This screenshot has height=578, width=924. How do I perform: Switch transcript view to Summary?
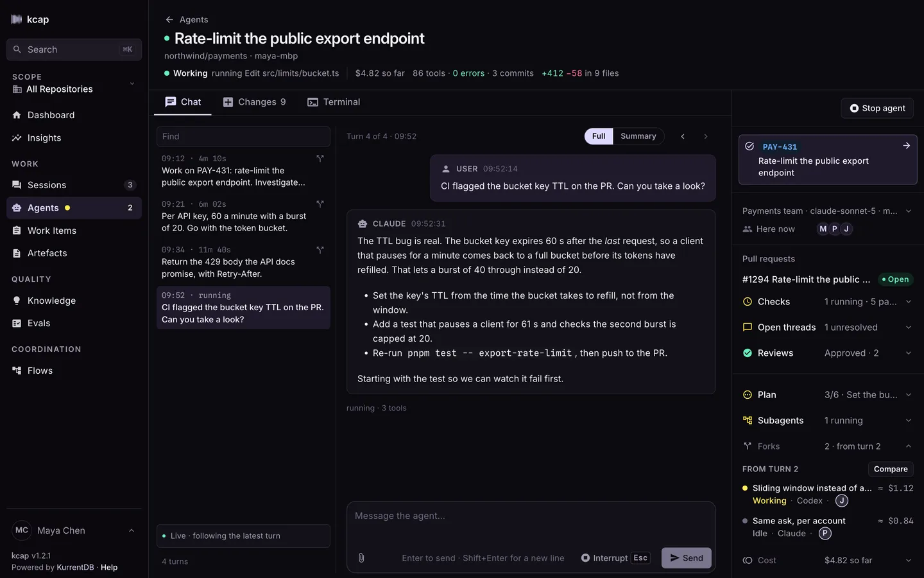(638, 136)
